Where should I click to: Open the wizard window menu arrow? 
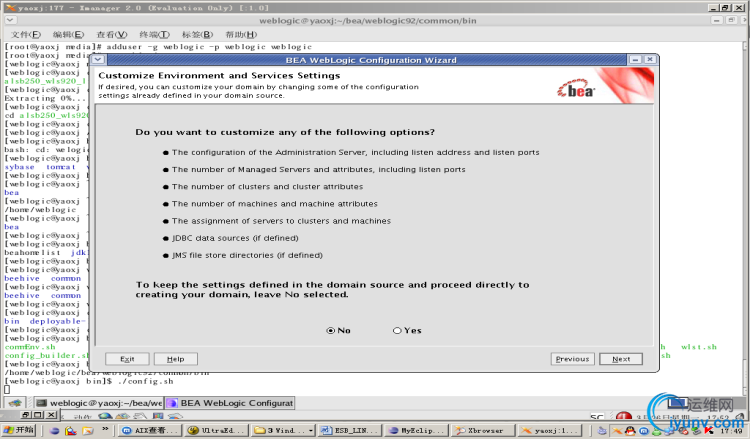coord(98,60)
